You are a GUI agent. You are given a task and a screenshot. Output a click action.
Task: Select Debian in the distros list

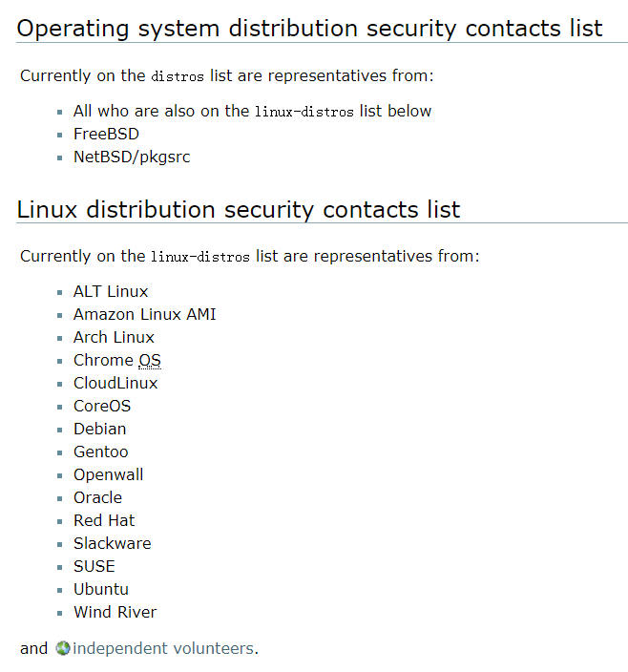99,430
